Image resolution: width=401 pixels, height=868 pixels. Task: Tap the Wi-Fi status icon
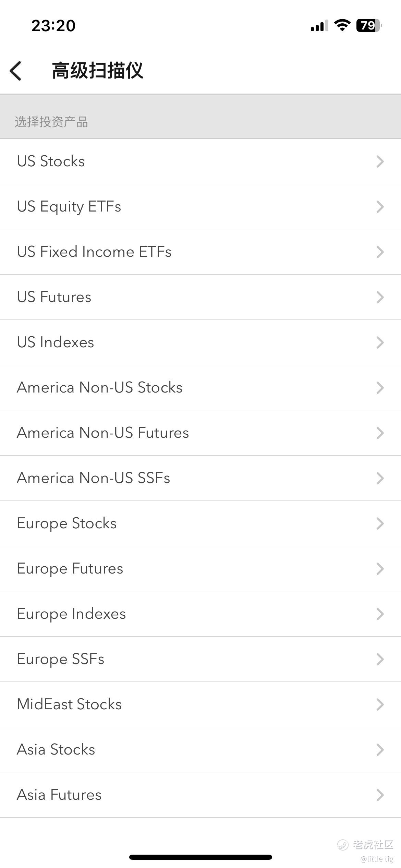click(x=342, y=25)
